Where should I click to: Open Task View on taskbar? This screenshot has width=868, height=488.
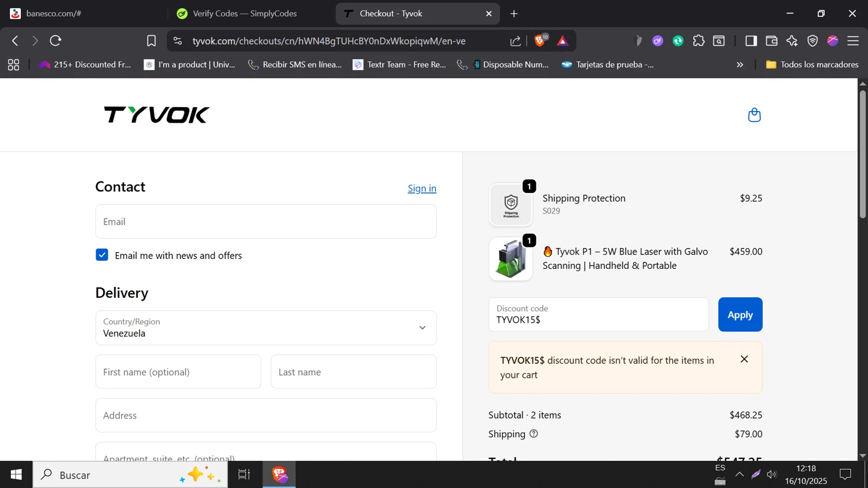pyautogui.click(x=244, y=475)
